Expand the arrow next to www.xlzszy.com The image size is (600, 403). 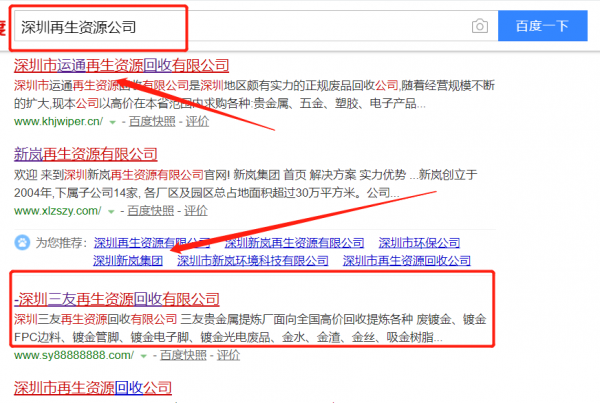point(110,212)
